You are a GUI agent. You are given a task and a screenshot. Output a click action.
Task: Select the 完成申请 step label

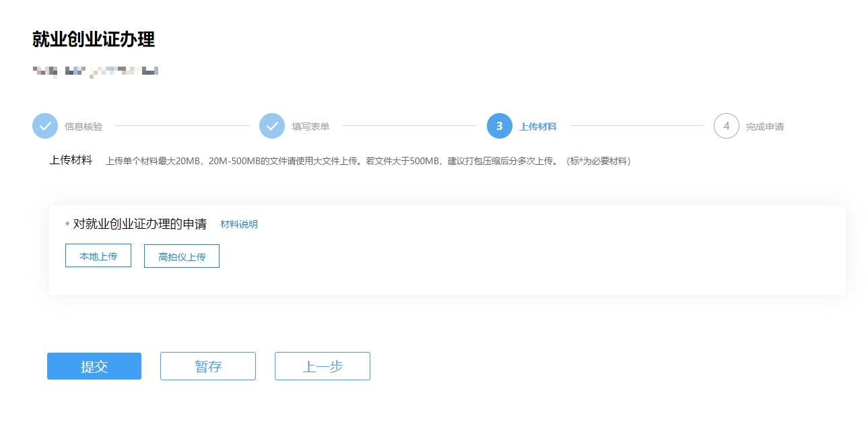coord(764,127)
